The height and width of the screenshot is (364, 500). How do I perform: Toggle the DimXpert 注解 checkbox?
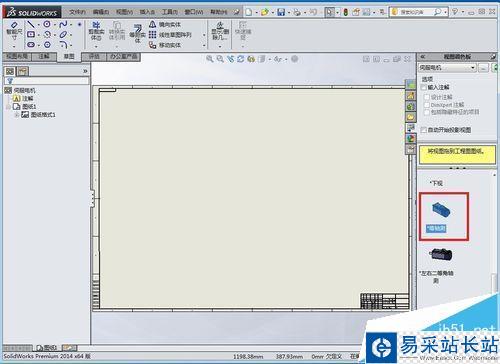(x=427, y=105)
